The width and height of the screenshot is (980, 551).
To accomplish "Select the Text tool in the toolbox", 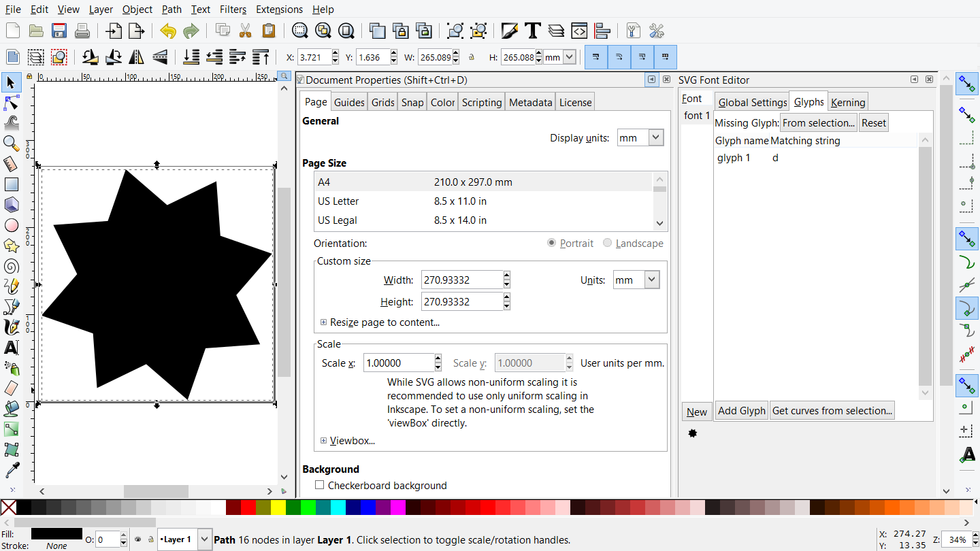I will (x=12, y=348).
